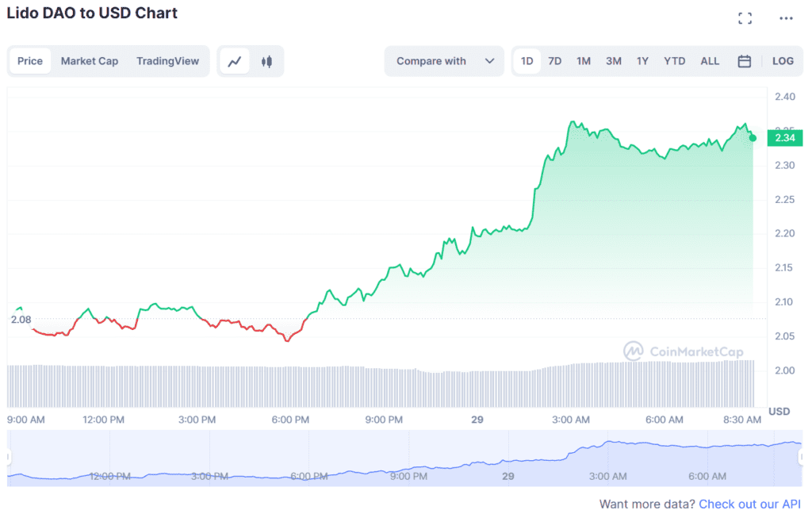Open fullscreen chart view icon

(745, 19)
